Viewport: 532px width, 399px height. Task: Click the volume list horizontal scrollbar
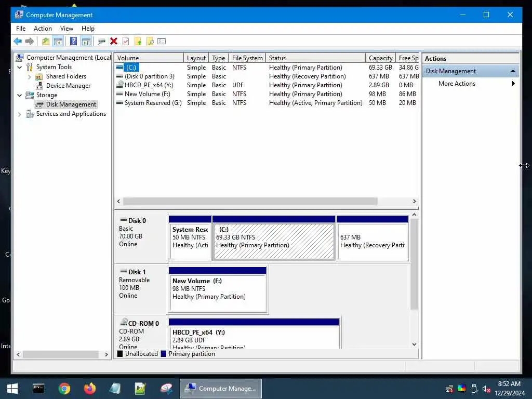[x=250, y=202]
